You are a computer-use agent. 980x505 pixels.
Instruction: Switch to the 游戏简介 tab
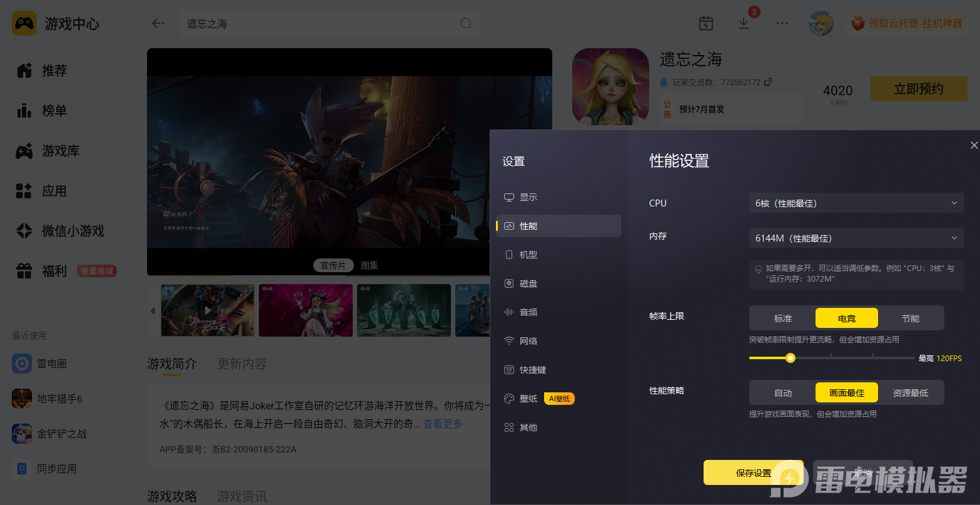(172, 364)
